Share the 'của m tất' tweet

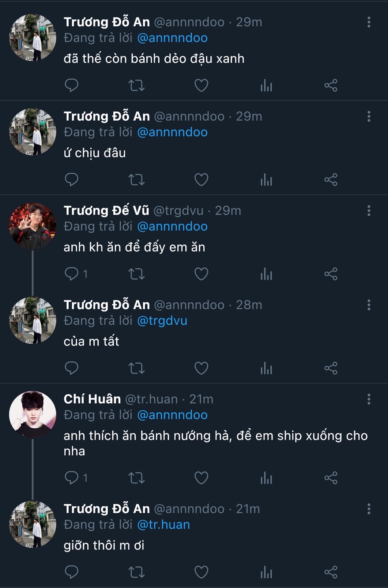pos(331,368)
